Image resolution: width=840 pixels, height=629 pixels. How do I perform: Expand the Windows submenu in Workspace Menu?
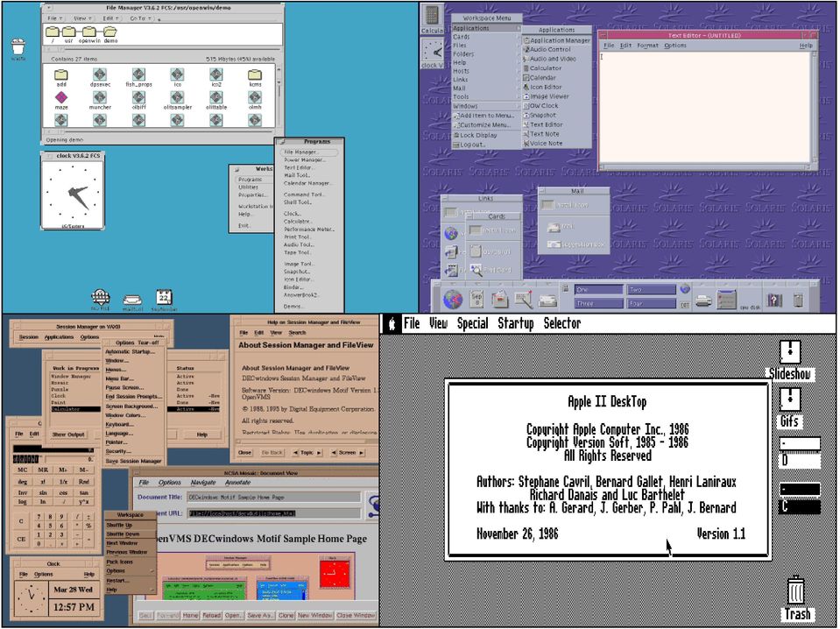click(x=486, y=106)
